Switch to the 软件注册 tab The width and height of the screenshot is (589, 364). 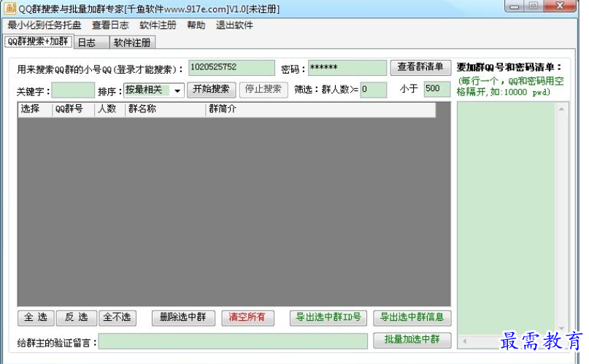(132, 42)
